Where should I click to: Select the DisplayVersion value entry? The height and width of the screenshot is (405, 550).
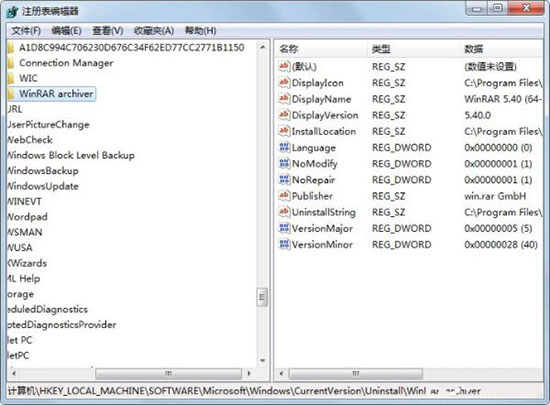[x=325, y=115]
